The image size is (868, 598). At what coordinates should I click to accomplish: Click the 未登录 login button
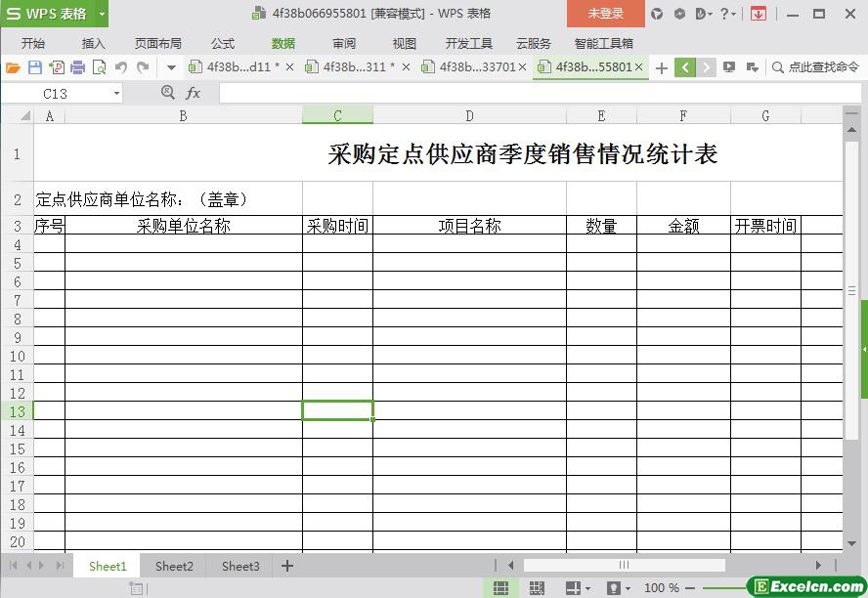606,14
